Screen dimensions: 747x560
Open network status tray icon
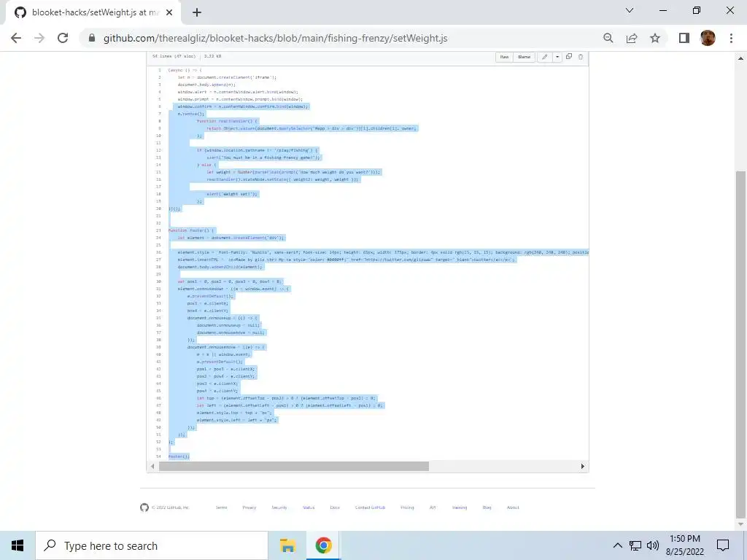point(635,545)
